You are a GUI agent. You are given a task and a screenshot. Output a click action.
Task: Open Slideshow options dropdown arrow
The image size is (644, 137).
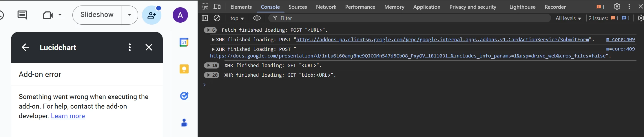click(129, 15)
